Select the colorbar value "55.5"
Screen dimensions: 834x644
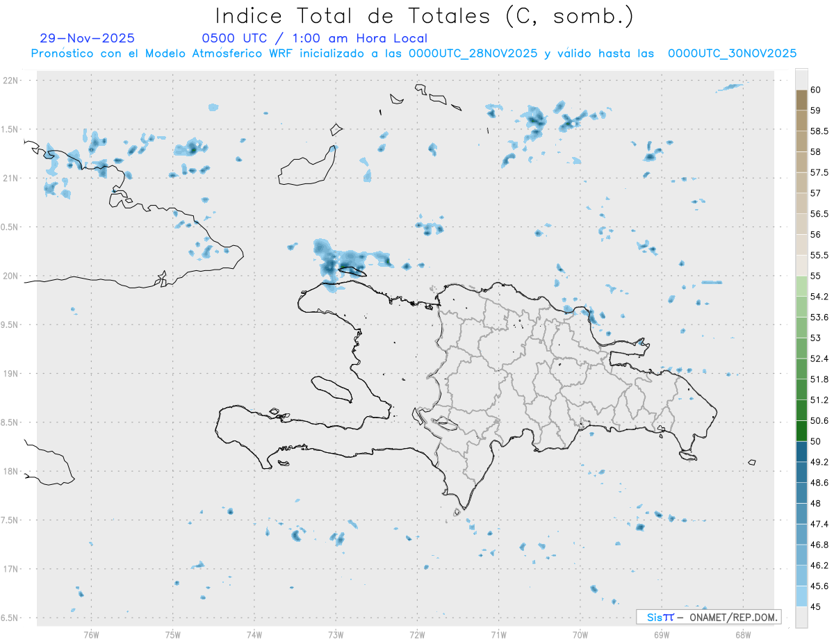(x=819, y=255)
